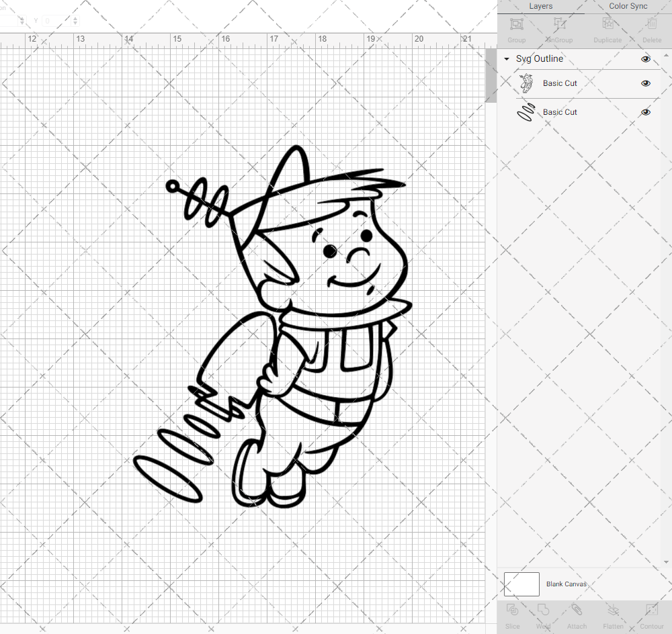
Task: Click the Y position stepper arrows
Action: pyautogui.click(x=75, y=21)
